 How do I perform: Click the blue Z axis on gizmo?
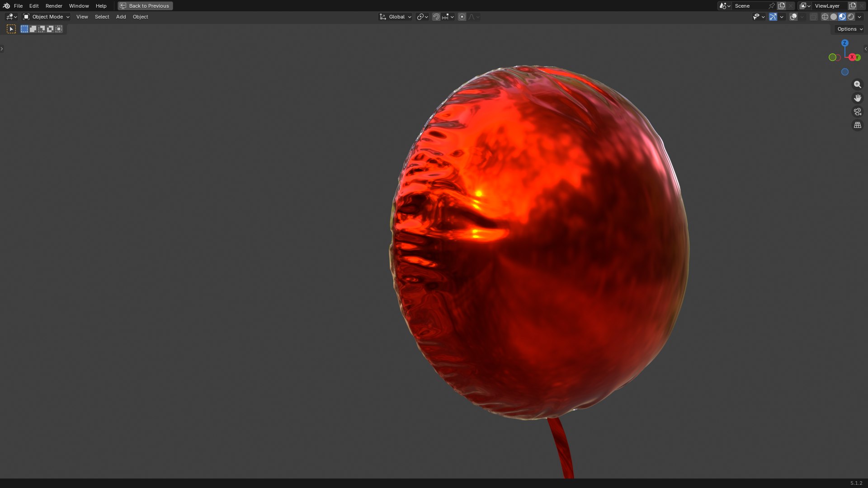[844, 43]
